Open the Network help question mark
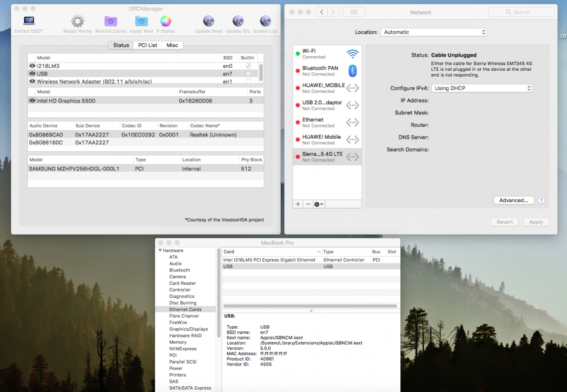The image size is (567, 392). (x=541, y=201)
